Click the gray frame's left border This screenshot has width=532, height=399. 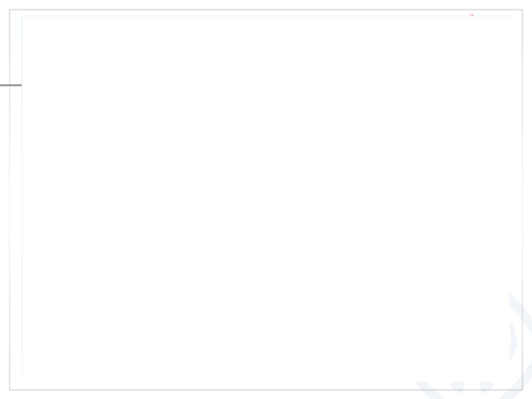(10, 200)
